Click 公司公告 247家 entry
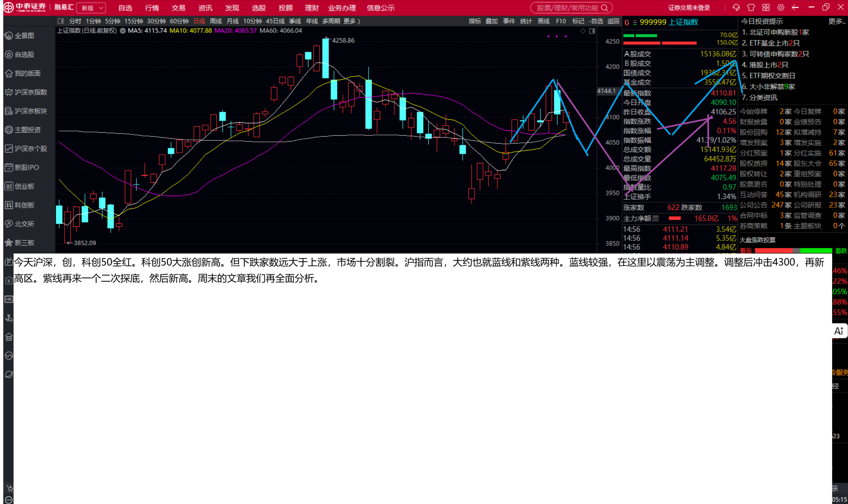The image size is (848, 504). tap(765, 205)
